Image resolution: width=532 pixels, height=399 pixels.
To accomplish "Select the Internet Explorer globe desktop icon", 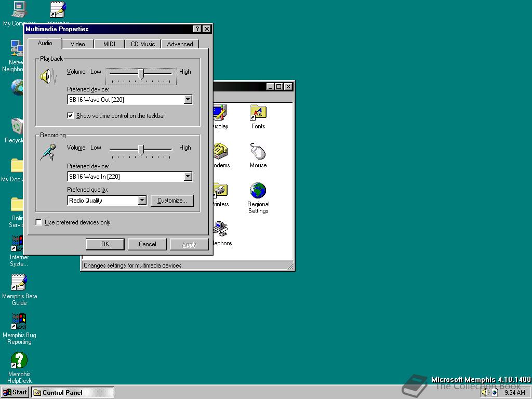I will (x=17, y=87).
